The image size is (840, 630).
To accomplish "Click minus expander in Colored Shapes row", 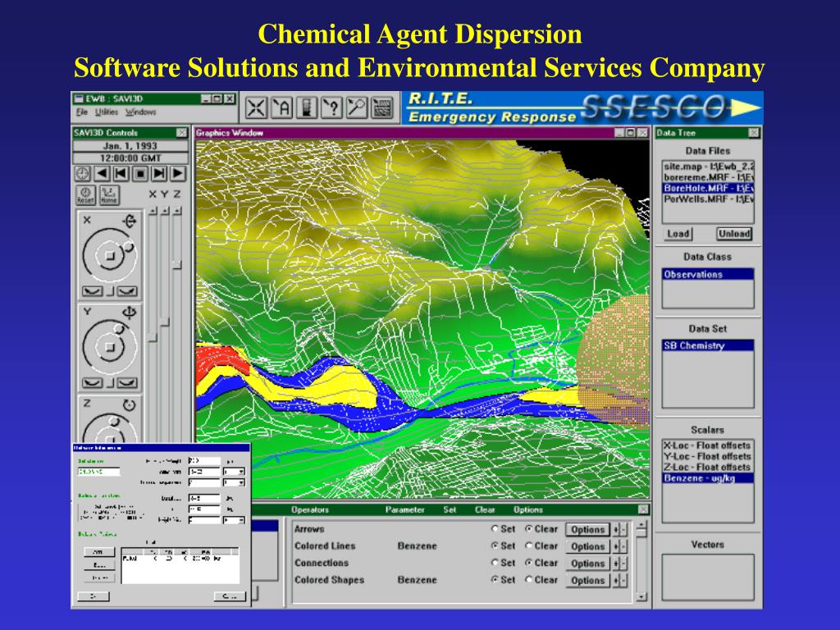I will click(x=623, y=580).
